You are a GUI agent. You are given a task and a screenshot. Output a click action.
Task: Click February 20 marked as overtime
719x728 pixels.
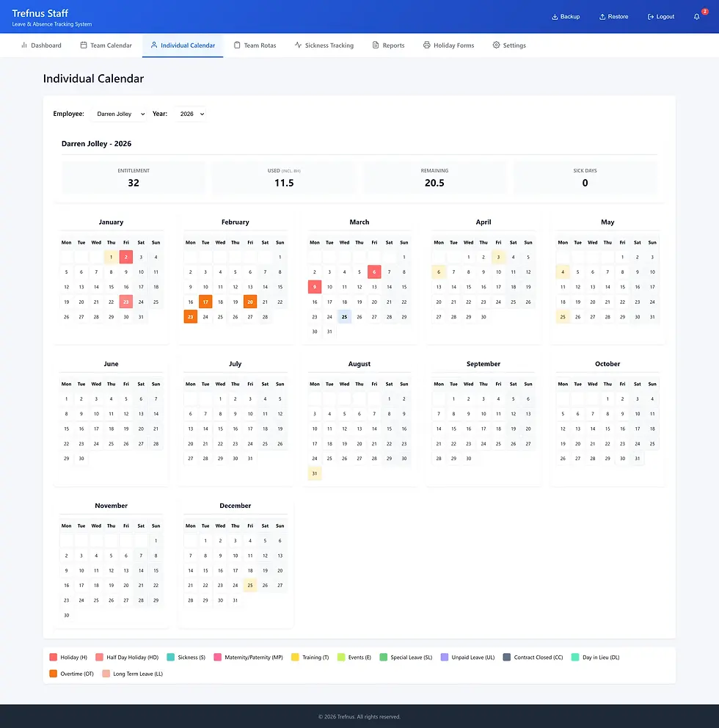click(x=250, y=302)
